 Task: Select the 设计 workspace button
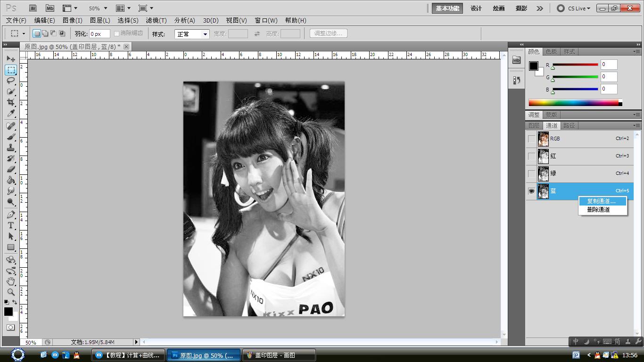[476, 8]
